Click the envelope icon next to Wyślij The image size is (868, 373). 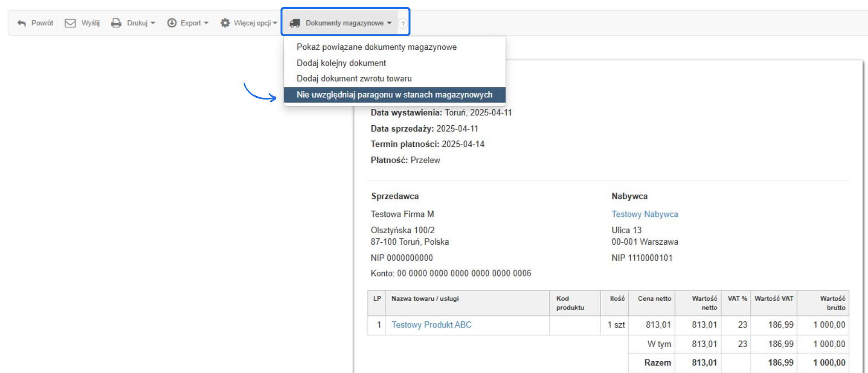coord(70,23)
